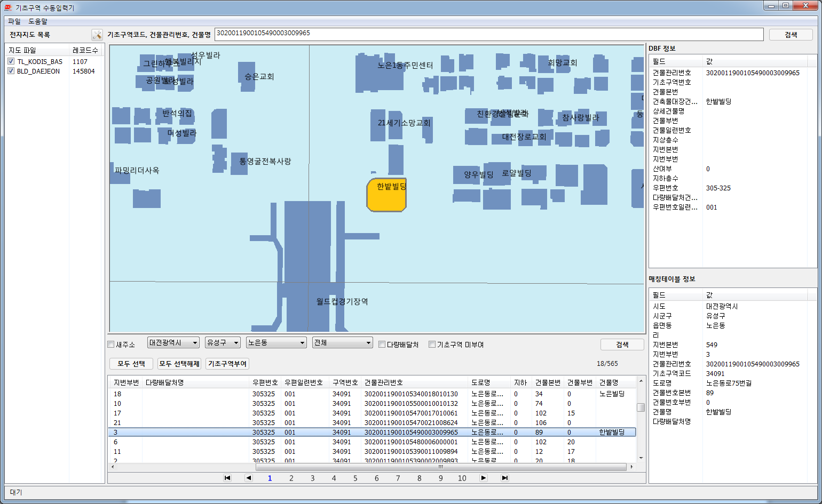Click the table's scroll up arrow
This screenshot has width=822, height=504.
(x=641, y=381)
